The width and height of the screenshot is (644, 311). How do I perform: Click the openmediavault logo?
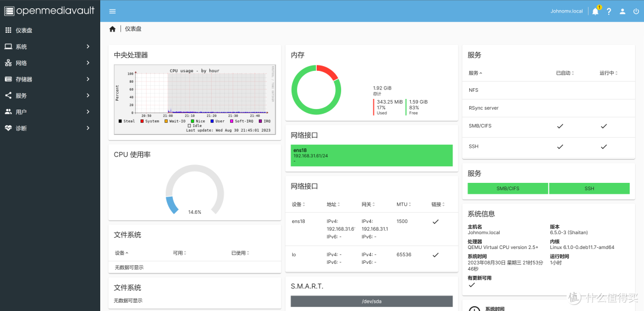tap(49, 11)
